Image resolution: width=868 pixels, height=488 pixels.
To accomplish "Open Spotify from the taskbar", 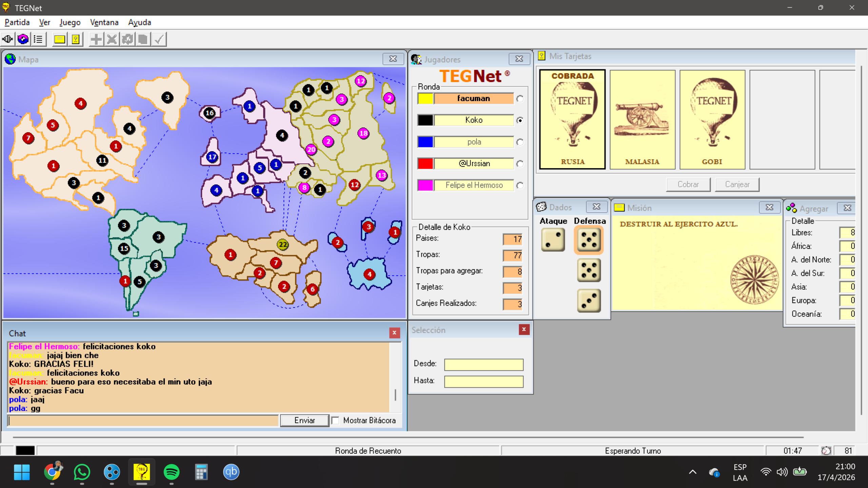I will coord(171,472).
